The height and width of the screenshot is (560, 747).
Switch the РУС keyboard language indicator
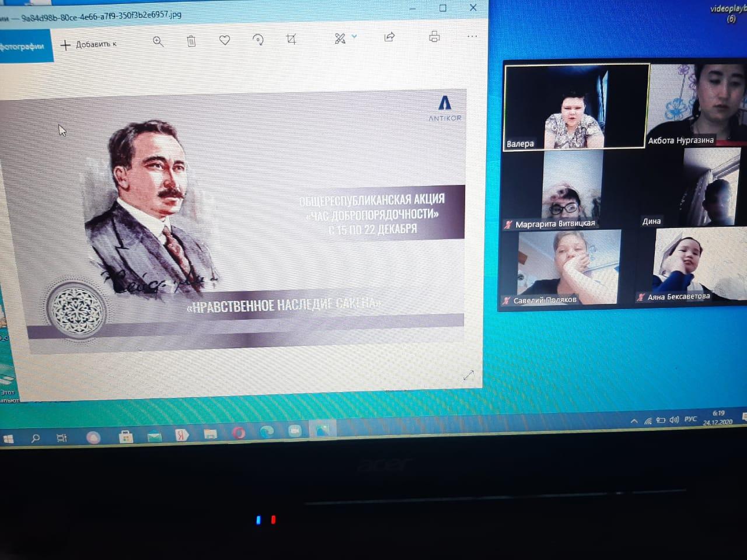click(x=690, y=419)
